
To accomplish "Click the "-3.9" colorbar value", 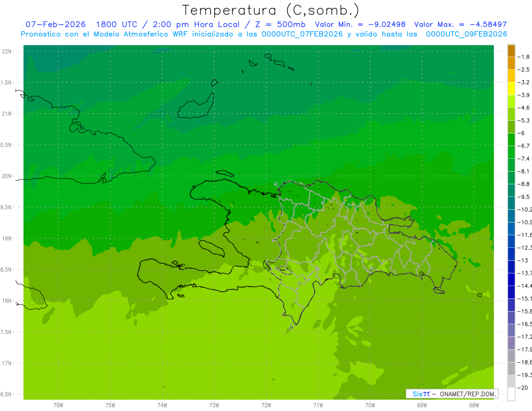I will tap(524, 95).
